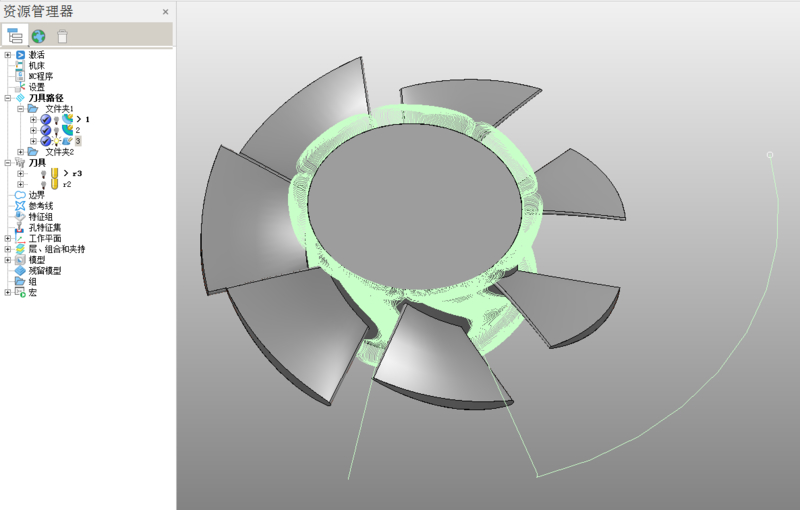The height and width of the screenshot is (510, 800).
Task: Expand the 工作平面 node
Action: click(x=8, y=238)
